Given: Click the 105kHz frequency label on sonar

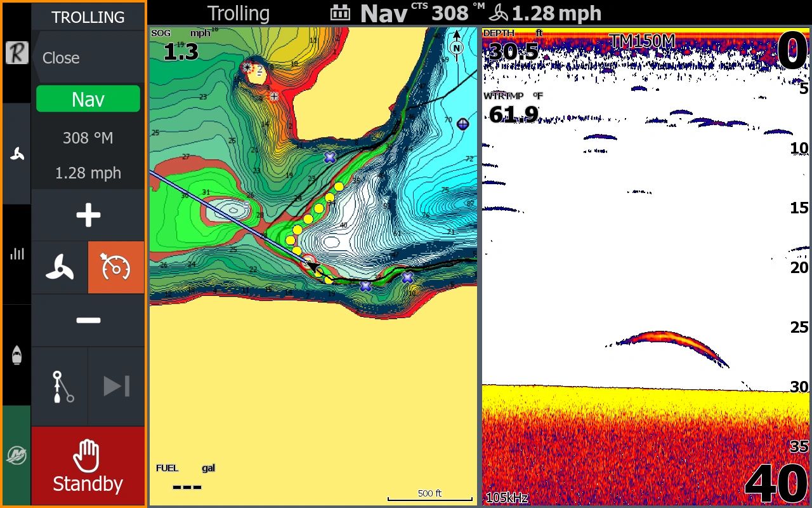Looking at the screenshot, I should click(x=507, y=498).
